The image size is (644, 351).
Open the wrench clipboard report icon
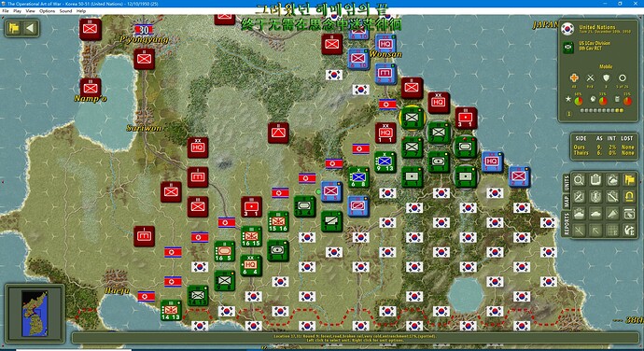coord(612,196)
